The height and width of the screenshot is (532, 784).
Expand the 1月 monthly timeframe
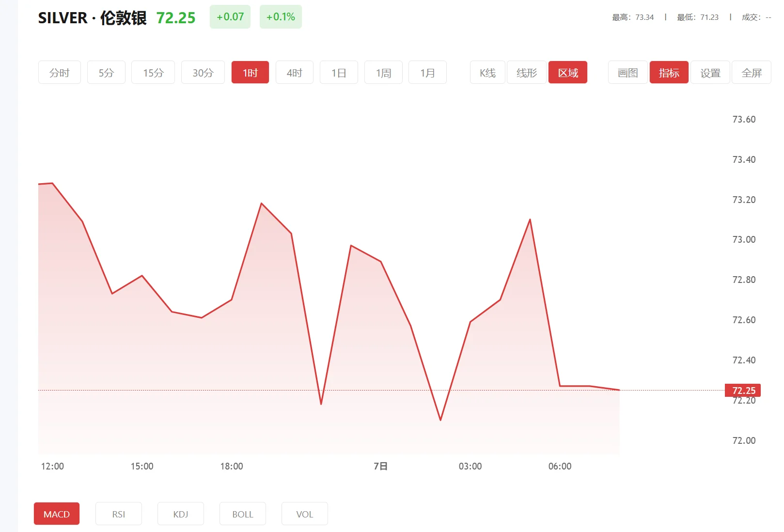[x=427, y=72]
